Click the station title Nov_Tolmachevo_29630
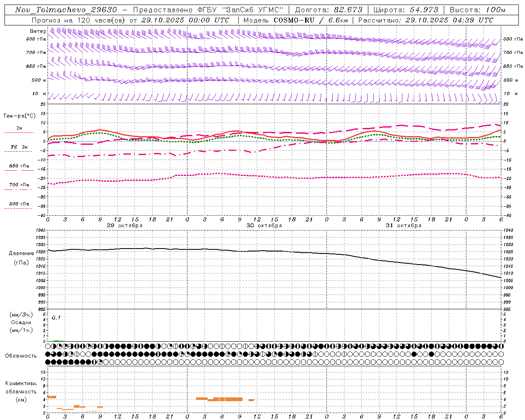This screenshot has height=420, width=525. point(66,10)
